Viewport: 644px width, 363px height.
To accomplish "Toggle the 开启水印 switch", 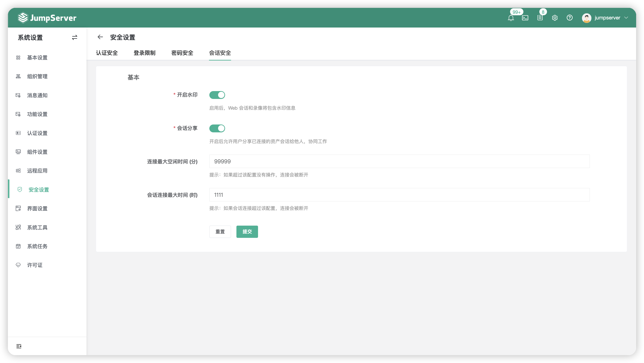I will pyautogui.click(x=217, y=95).
